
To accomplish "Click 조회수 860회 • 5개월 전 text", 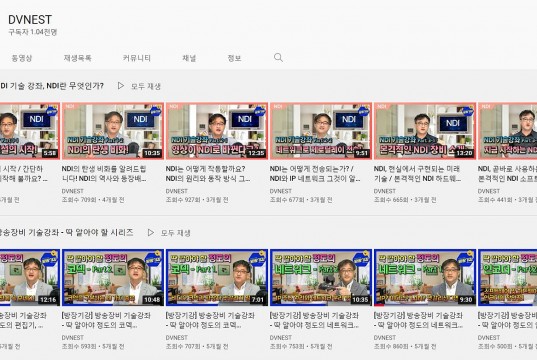I will click(x=405, y=347).
